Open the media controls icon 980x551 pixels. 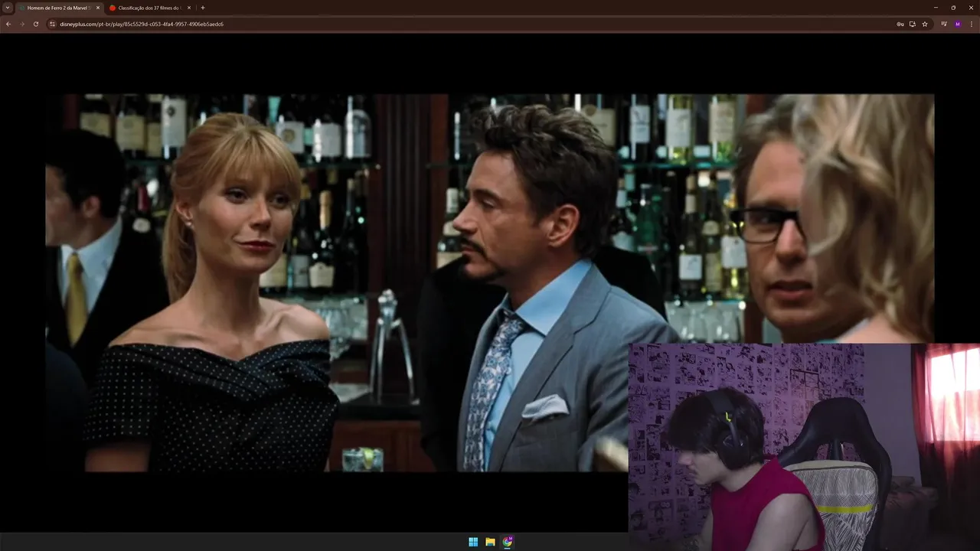(x=944, y=24)
